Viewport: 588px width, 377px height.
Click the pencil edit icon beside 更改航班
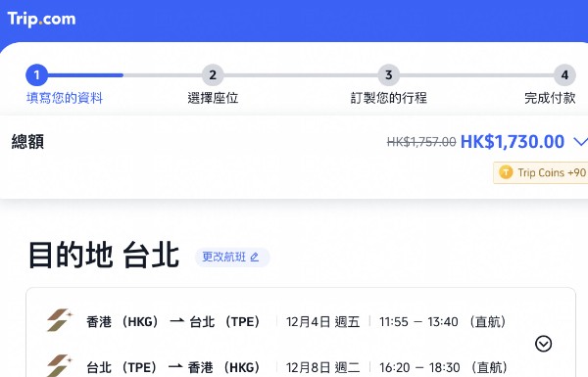point(255,258)
